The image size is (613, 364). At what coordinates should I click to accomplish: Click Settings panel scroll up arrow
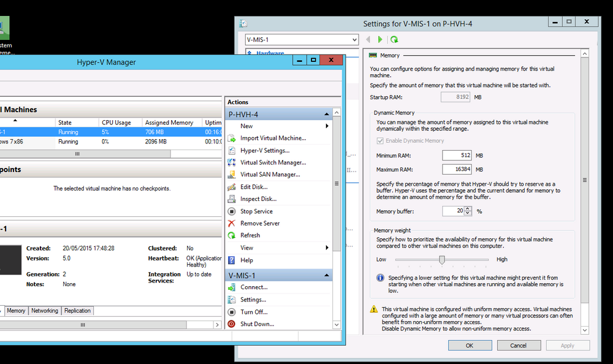(x=584, y=53)
